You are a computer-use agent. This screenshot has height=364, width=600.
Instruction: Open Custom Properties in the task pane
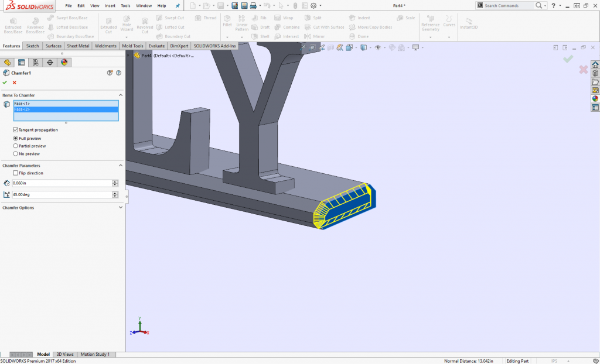coord(595,108)
